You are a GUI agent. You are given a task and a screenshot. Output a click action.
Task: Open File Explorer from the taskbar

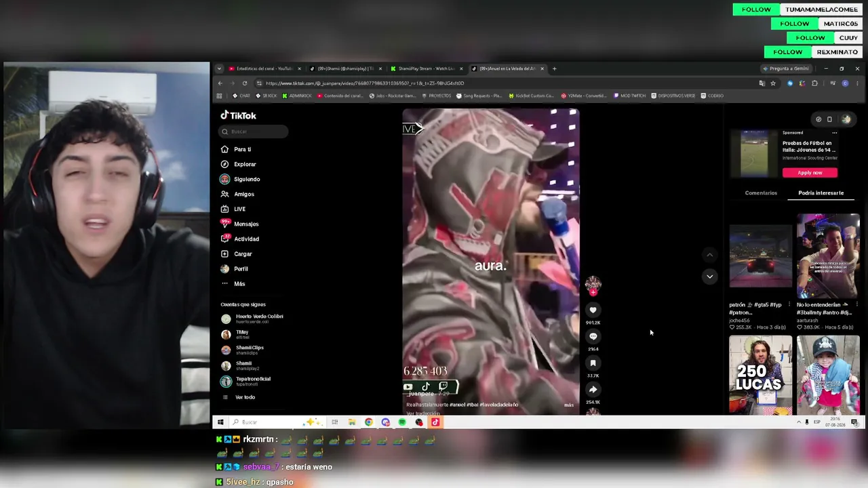click(x=352, y=422)
